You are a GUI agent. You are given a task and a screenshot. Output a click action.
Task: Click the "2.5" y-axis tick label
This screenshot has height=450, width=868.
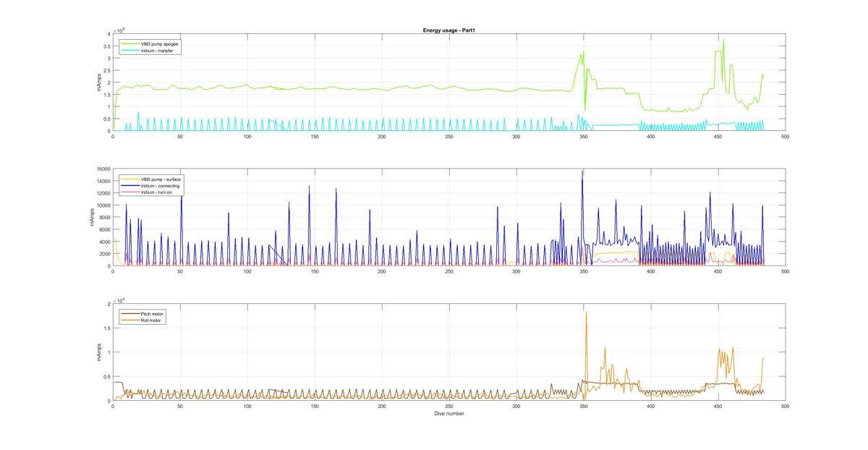[x=107, y=70]
